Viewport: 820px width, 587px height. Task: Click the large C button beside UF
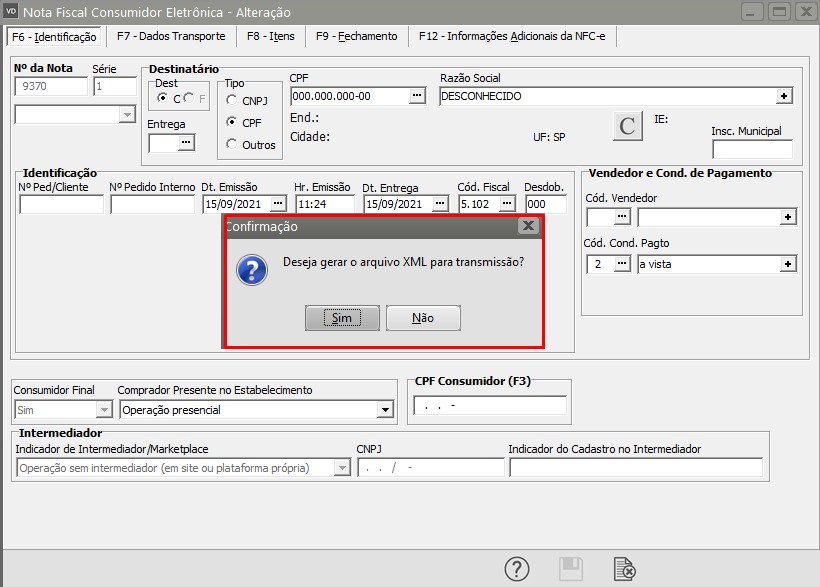[628, 127]
